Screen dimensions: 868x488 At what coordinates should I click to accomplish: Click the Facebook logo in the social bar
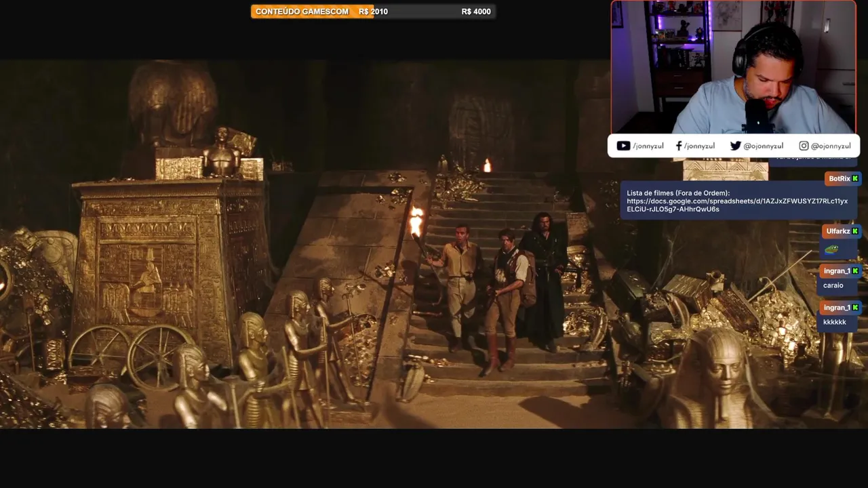679,146
